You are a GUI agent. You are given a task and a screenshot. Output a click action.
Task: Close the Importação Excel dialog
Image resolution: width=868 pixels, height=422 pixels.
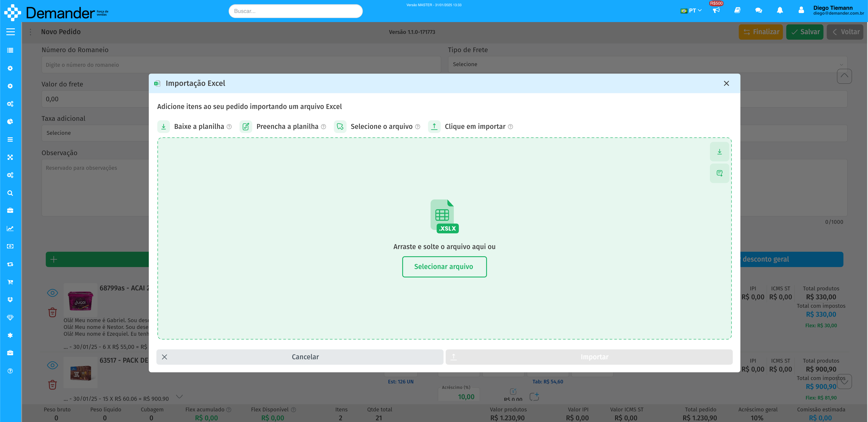pos(726,83)
